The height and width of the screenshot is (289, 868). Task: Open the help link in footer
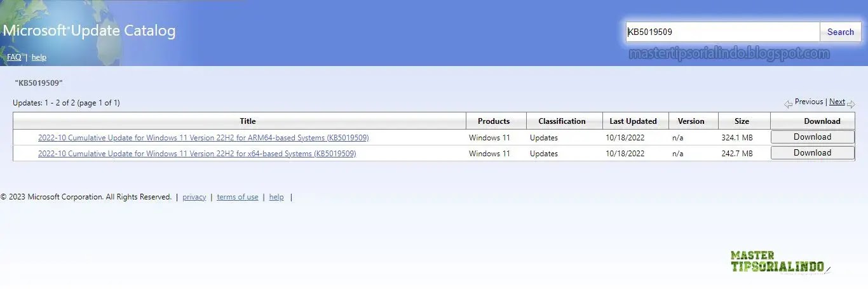[x=276, y=198]
